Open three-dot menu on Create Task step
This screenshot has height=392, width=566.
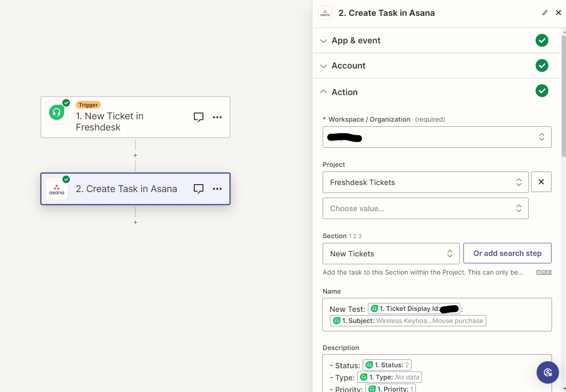[217, 189]
